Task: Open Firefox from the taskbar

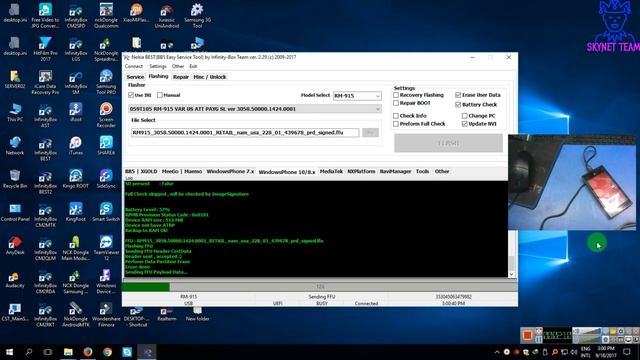Action: [x=88, y=352]
